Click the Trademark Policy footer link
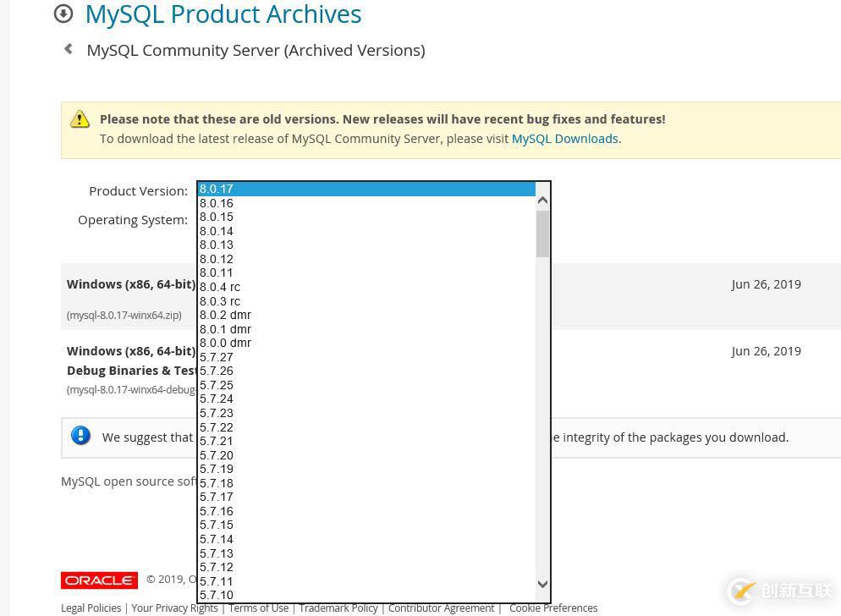 [338, 608]
